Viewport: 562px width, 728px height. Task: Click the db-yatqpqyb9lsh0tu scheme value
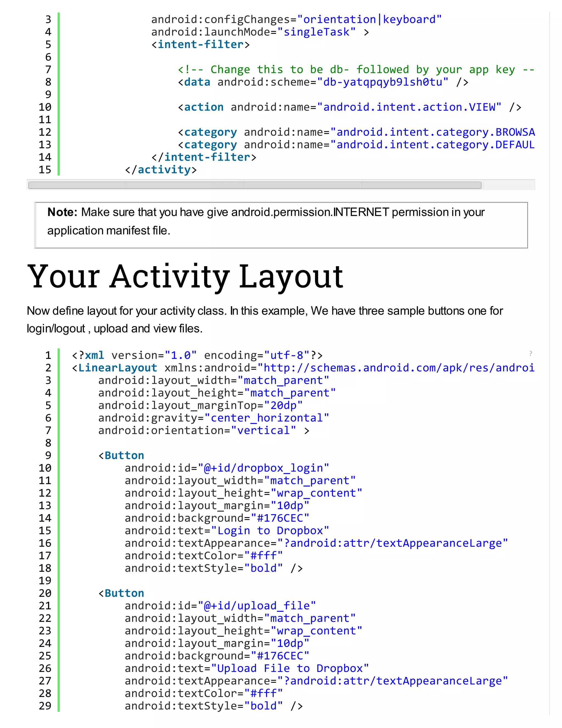pos(383,82)
